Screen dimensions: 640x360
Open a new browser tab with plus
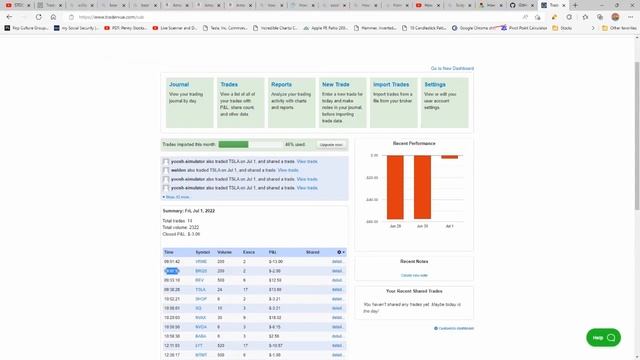pyautogui.click(x=575, y=5)
